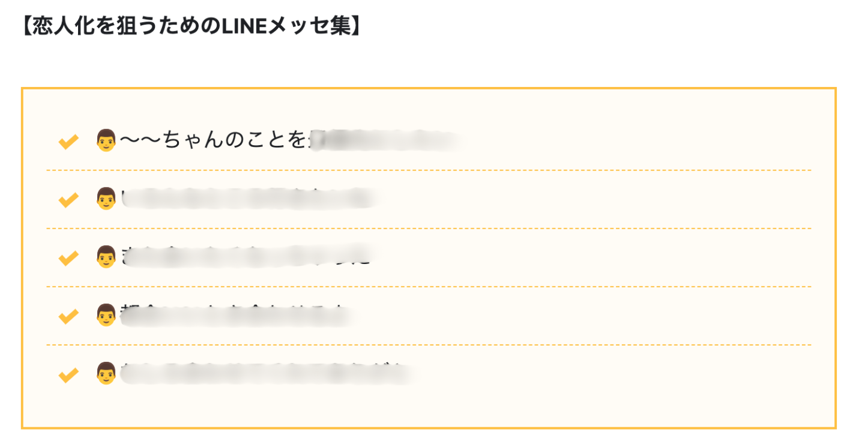Screen dimensions: 868x438
Task: Click the dashed divider below the first message
Action: 429,170
